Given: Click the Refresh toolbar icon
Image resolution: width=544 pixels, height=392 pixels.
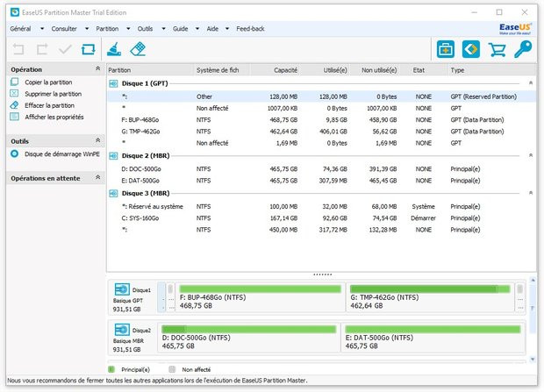Looking at the screenshot, I should (88, 49).
